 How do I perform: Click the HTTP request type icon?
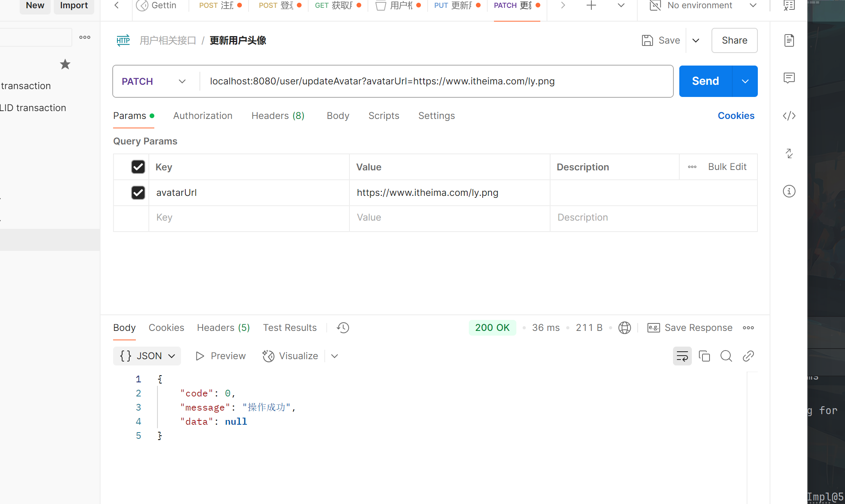pyautogui.click(x=123, y=40)
